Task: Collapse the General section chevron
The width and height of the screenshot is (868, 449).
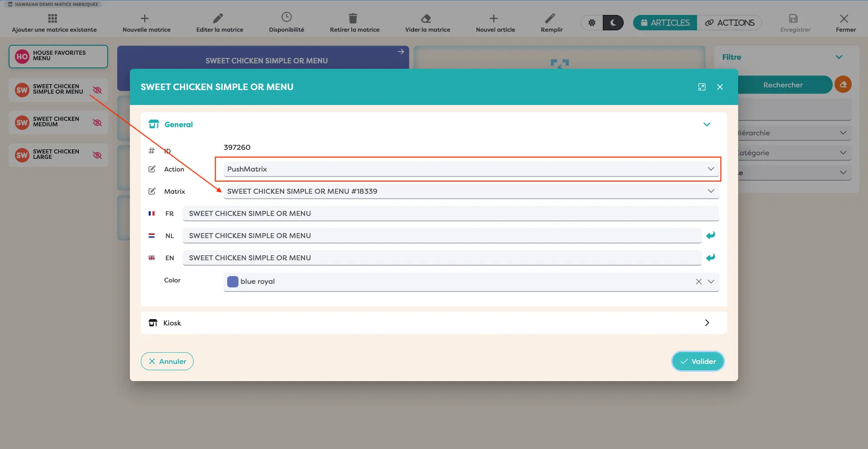Action: (x=707, y=124)
